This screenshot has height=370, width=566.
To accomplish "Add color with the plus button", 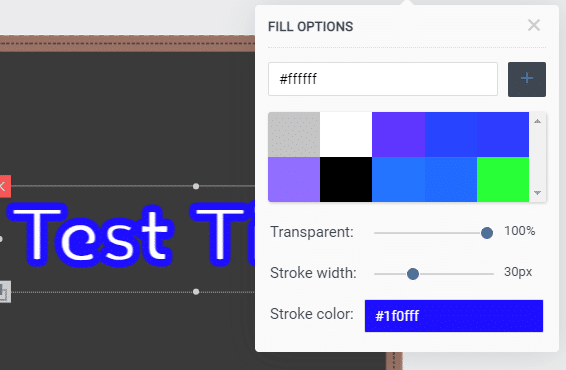I will coord(527,79).
